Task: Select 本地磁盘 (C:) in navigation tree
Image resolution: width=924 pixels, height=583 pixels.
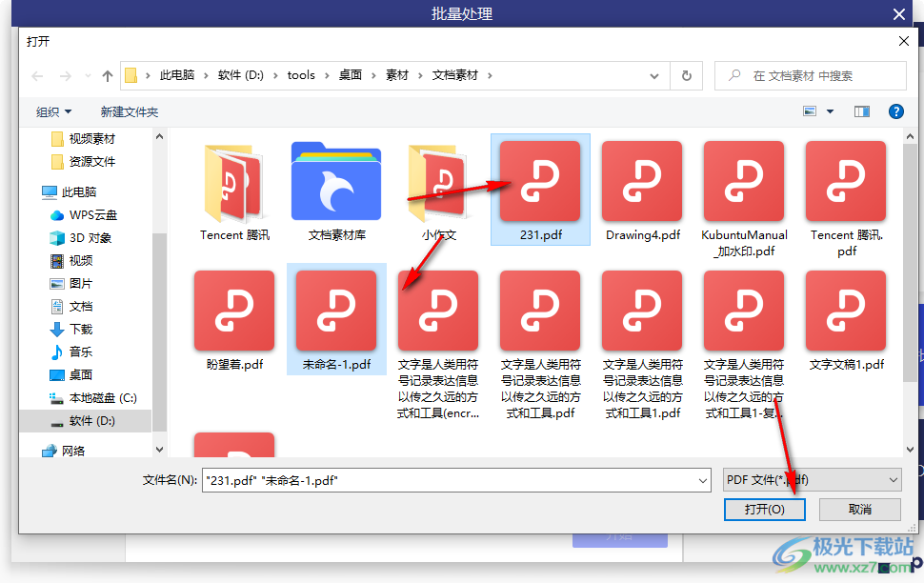Action: tap(103, 397)
